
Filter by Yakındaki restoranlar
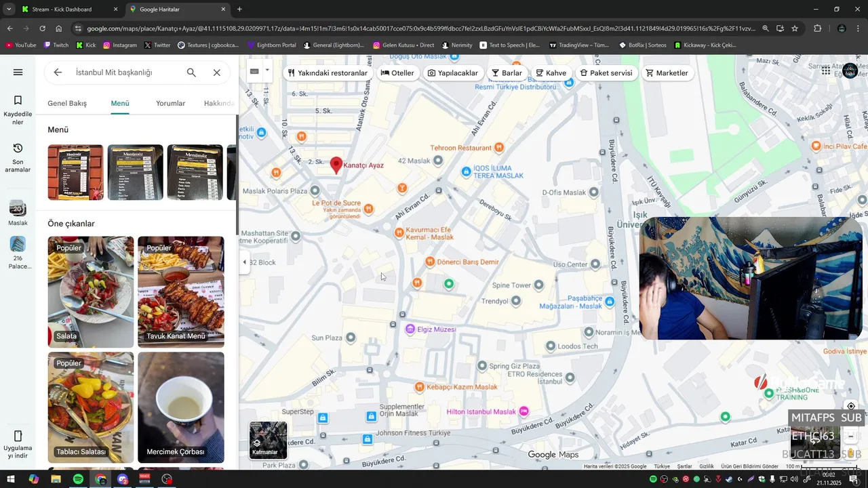point(328,73)
